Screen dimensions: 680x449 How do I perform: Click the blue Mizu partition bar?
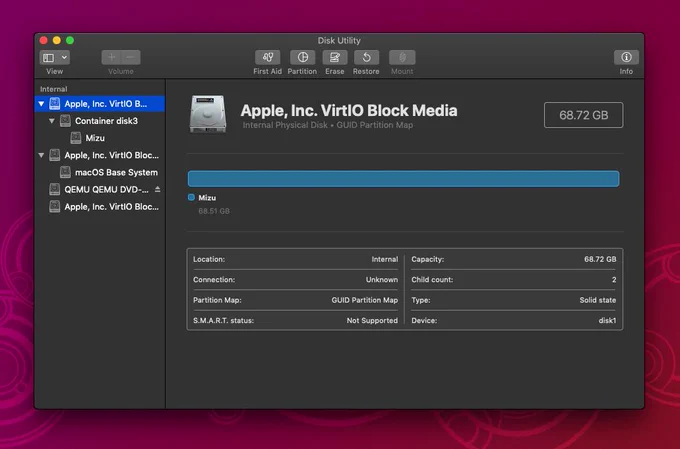pos(403,179)
